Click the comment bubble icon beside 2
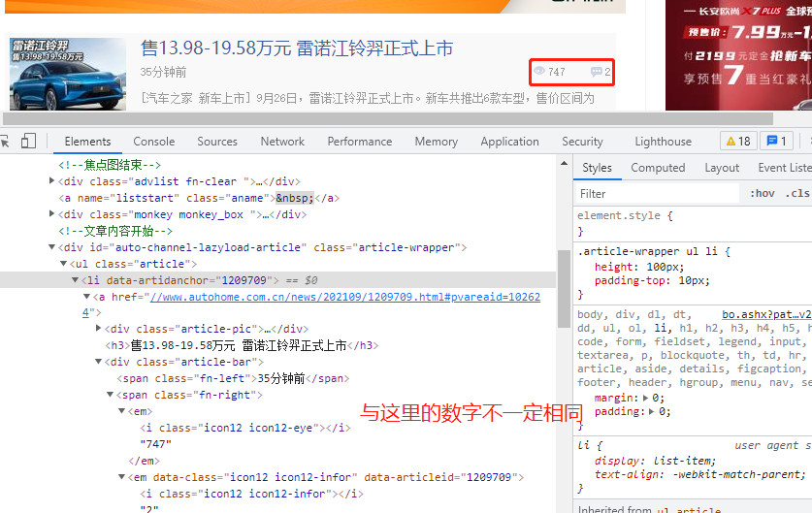The width and height of the screenshot is (812, 513). [596, 72]
